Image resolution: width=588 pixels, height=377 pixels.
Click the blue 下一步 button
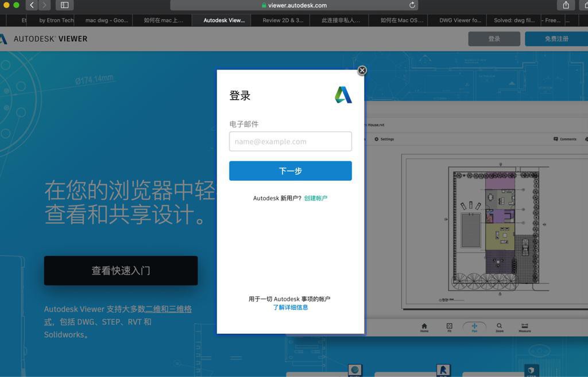[x=290, y=171]
